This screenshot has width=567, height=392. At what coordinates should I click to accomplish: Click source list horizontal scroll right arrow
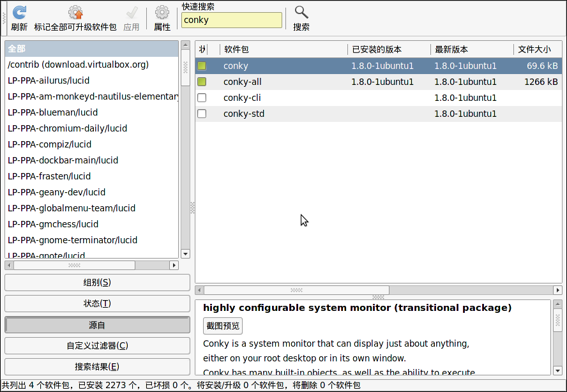pos(174,266)
